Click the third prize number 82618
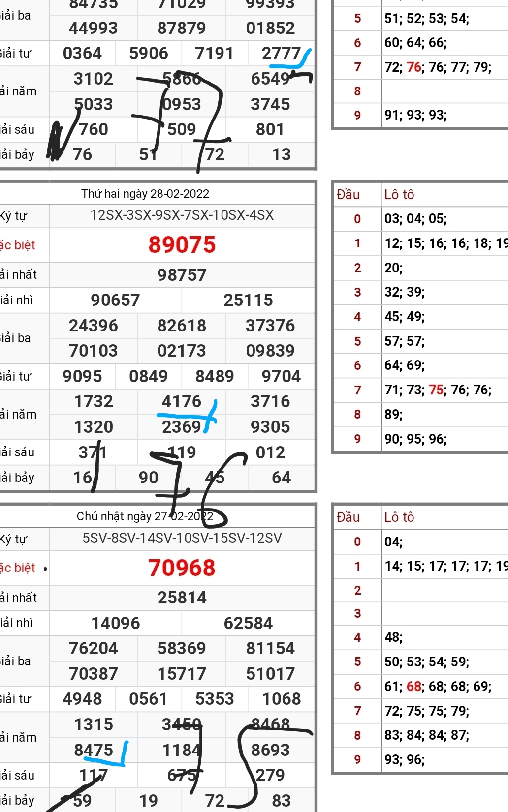Viewport: 508px width, 812px height. pos(182,326)
